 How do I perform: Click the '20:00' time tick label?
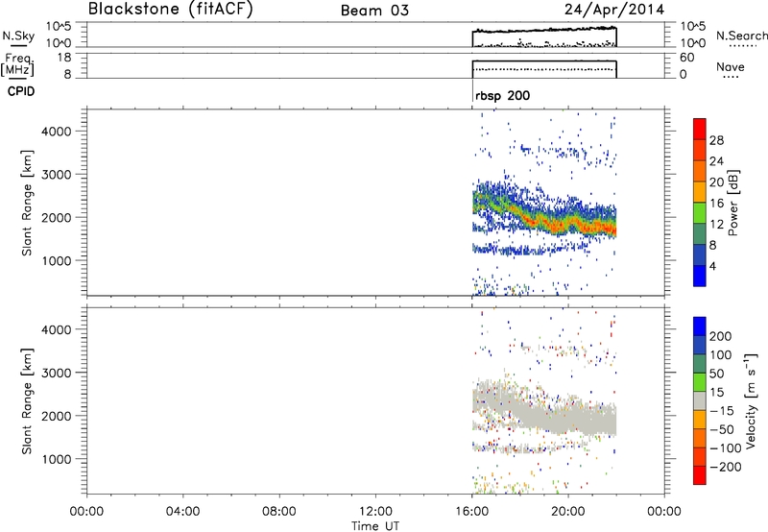pyautogui.click(x=568, y=512)
